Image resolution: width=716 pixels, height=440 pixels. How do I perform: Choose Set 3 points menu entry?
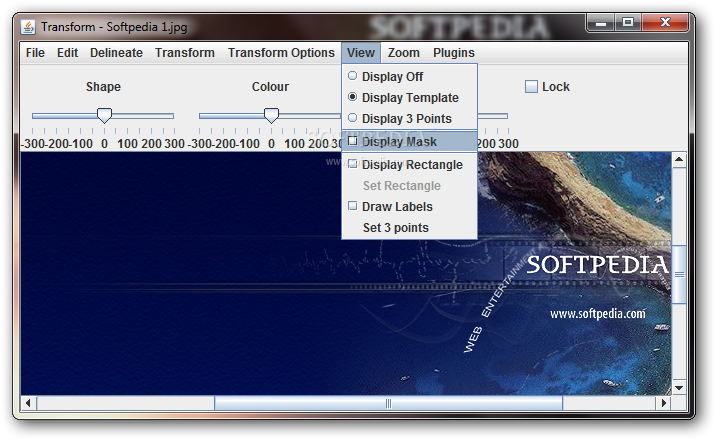coord(410,228)
